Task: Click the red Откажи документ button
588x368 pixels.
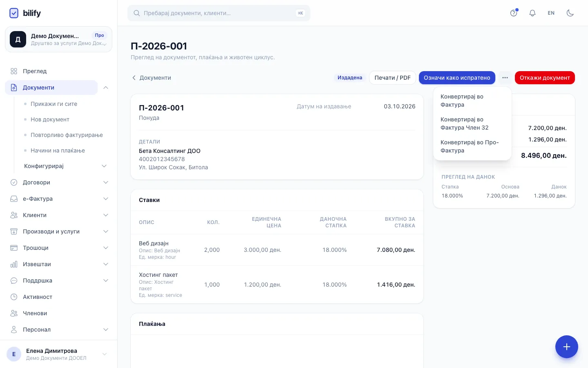Action: pyautogui.click(x=545, y=78)
